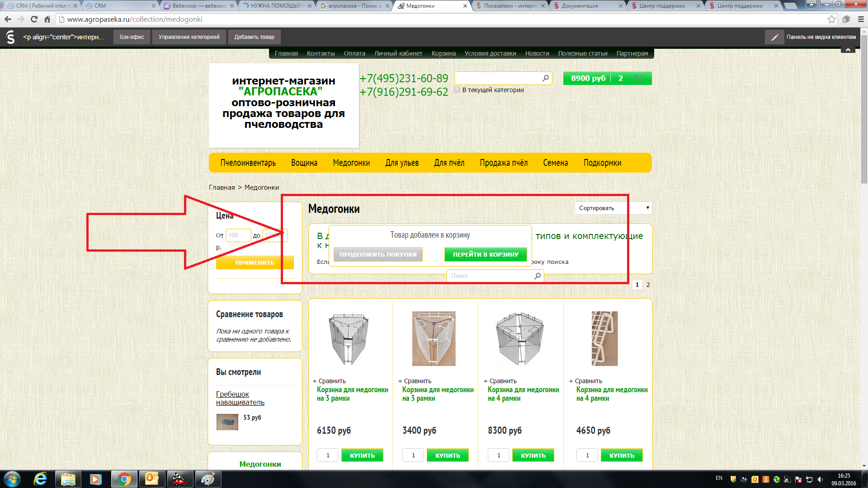Click Бэк-офис button

click(x=132, y=37)
